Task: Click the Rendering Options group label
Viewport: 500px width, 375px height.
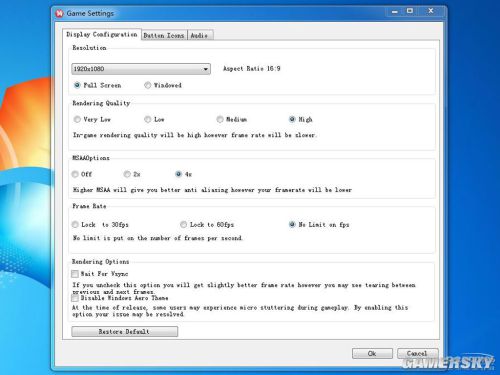Action: (x=100, y=262)
